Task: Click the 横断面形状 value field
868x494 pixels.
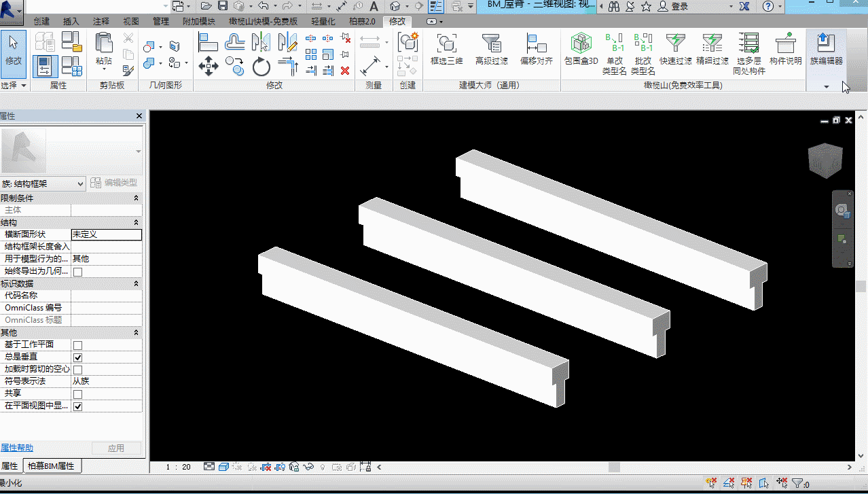Action: 107,234
